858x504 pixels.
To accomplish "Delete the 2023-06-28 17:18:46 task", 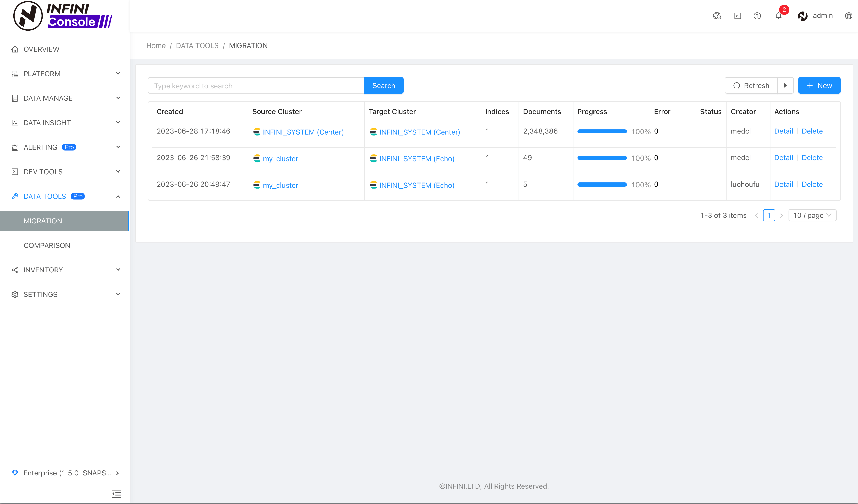I will click(812, 131).
